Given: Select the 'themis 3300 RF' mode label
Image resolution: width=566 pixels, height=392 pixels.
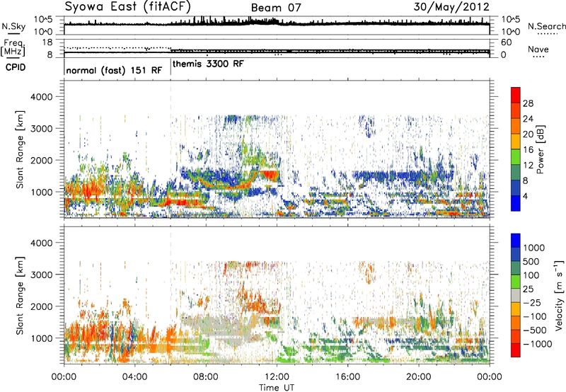Looking at the screenshot, I should pos(208,64).
